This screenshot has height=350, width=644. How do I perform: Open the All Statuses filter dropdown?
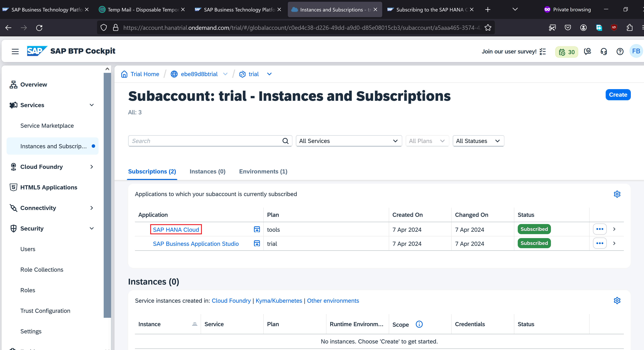point(478,141)
